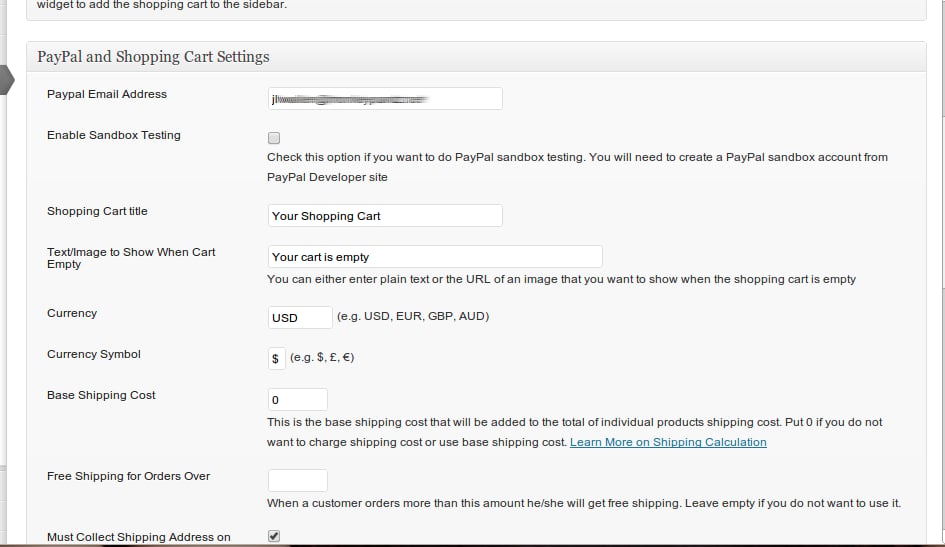Click the 'Currency Symbol' label
945x547 pixels.
point(93,354)
